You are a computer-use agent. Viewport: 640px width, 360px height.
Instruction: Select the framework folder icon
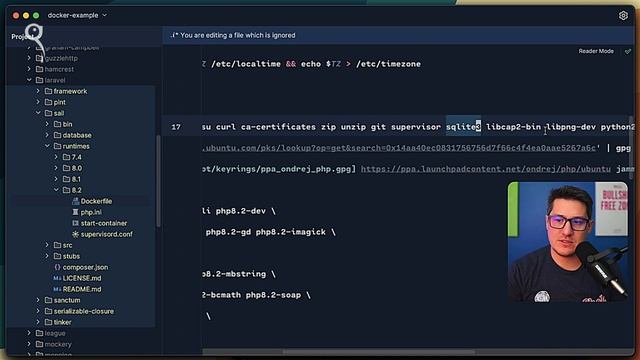[48, 91]
